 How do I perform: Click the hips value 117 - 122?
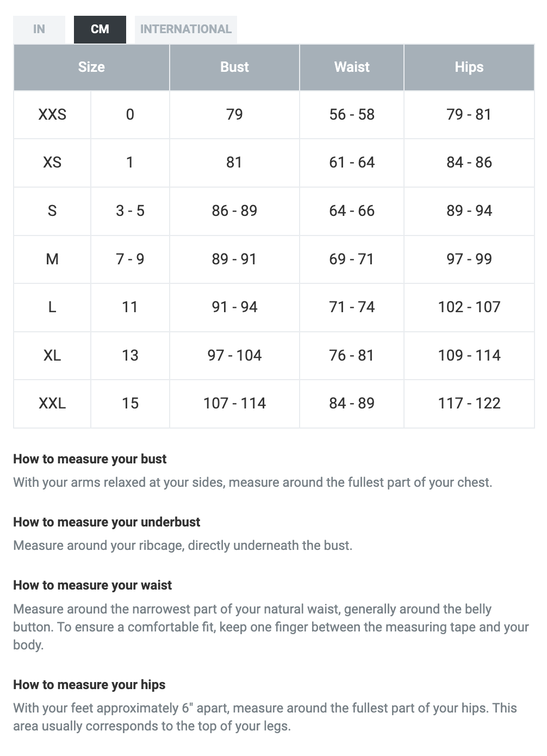click(x=469, y=404)
